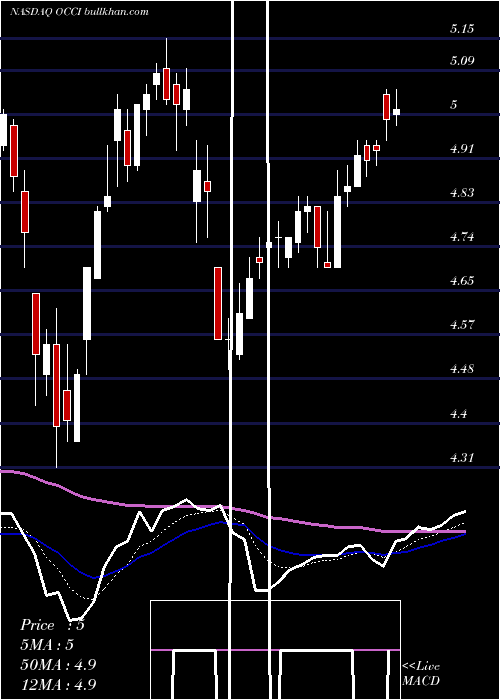Select the '12MA : 4.9' readout

point(58,684)
